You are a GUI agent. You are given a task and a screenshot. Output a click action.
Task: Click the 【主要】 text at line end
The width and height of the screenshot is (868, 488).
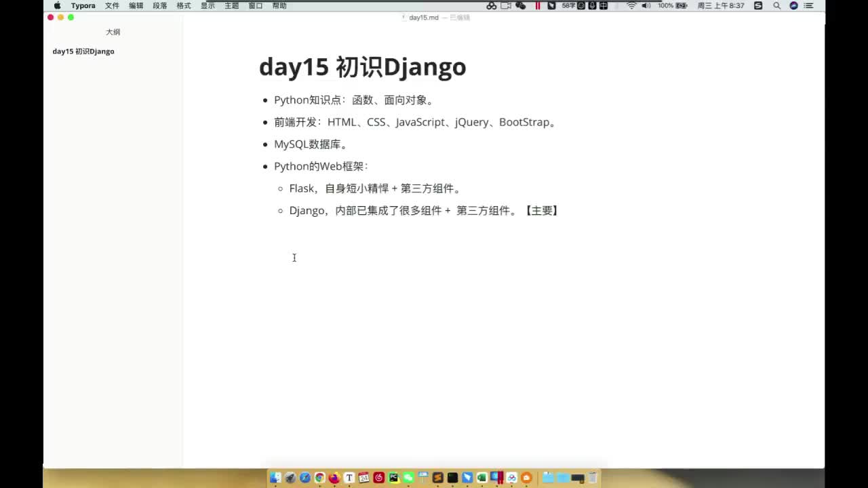pyautogui.click(x=541, y=211)
